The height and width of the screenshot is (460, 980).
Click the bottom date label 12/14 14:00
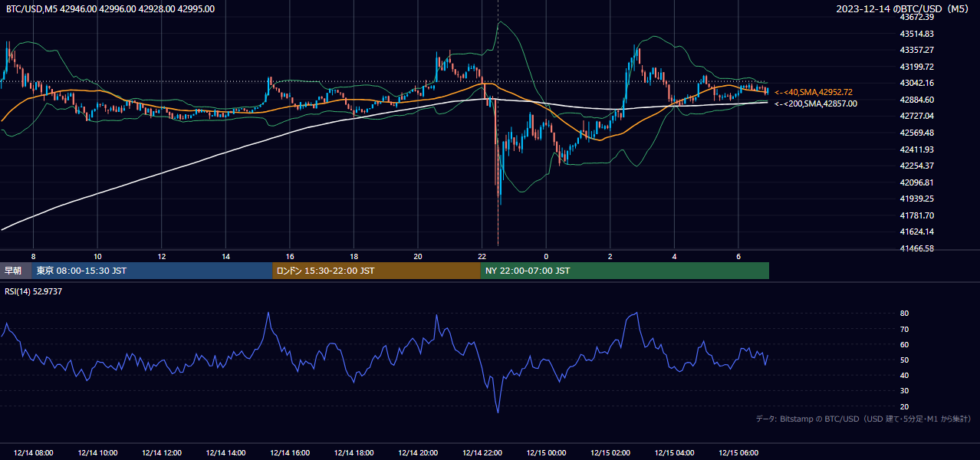click(225, 453)
